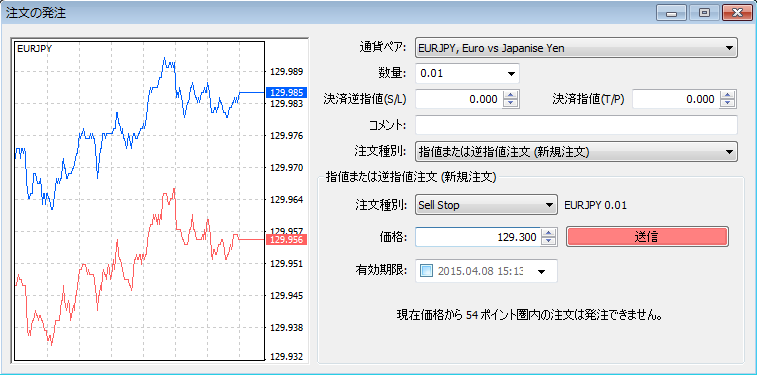
Task: Open the Sell Stop order type dropdown
Action: point(487,205)
